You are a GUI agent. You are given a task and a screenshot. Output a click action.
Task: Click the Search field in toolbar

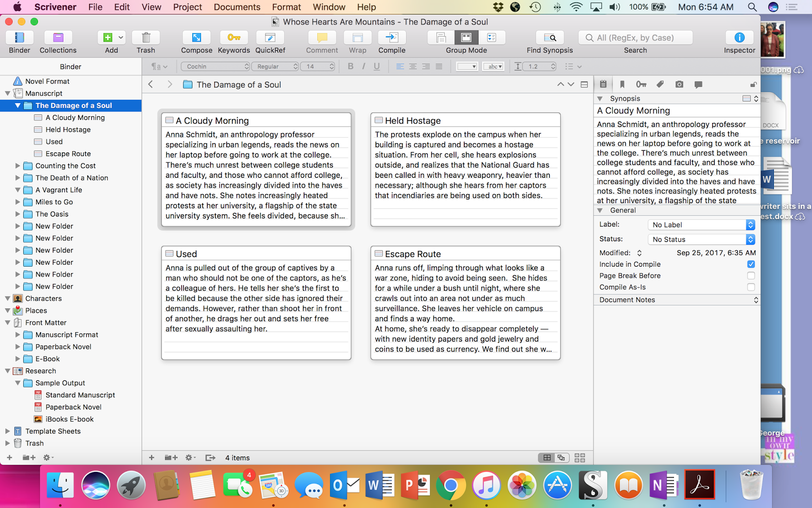[x=635, y=38]
